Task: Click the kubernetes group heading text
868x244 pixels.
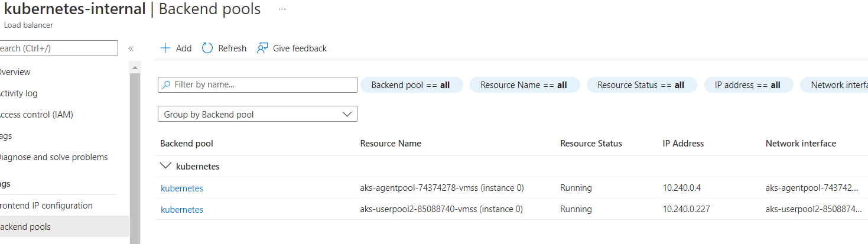Action: 198,167
